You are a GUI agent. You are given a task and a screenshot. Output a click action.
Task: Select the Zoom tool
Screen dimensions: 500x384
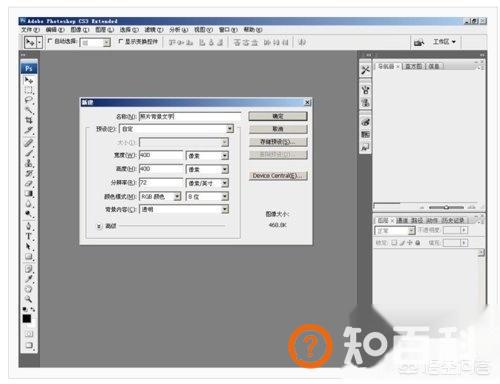pos(29,299)
